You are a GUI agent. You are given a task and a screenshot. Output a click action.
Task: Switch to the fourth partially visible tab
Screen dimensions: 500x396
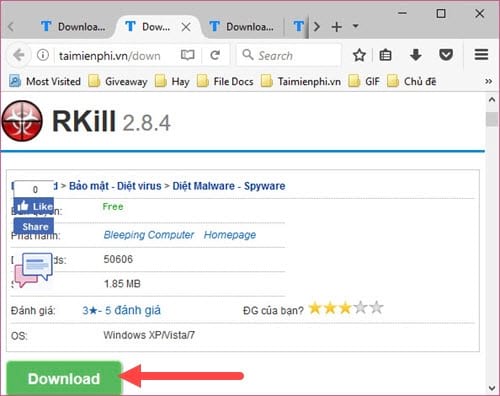point(298,26)
